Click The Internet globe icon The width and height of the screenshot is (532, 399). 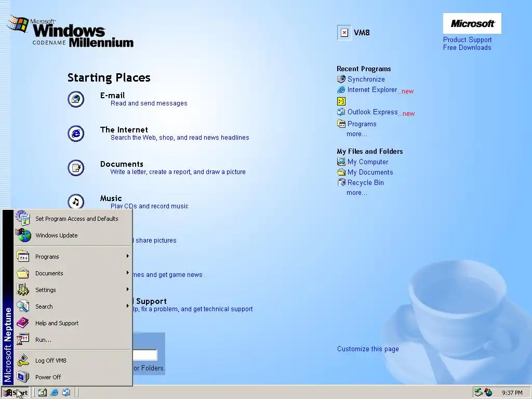pyautogui.click(x=76, y=134)
